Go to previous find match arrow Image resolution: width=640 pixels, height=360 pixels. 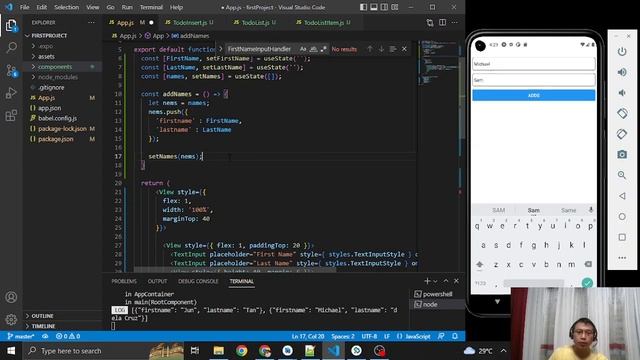tap(370, 49)
